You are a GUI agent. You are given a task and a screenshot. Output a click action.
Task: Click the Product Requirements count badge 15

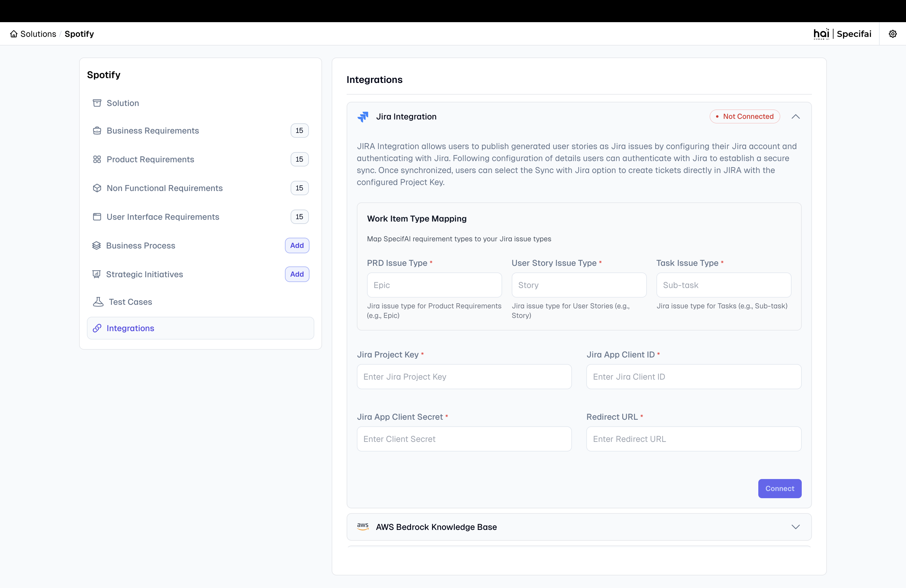[300, 159]
